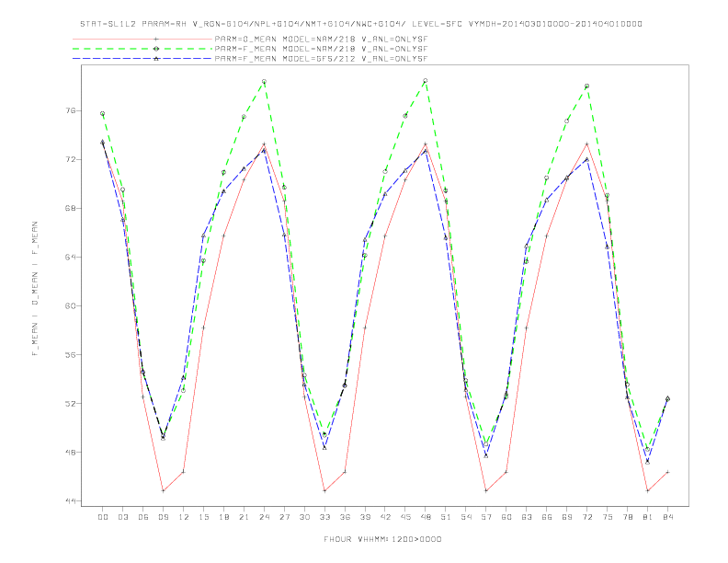Click y-axis tick value 60
Screen dimensions: 728x563
tap(70, 306)
